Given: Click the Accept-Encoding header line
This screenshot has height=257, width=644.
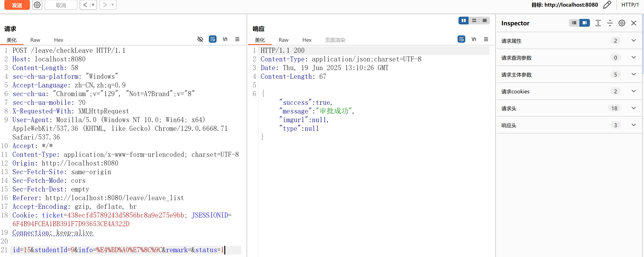Looking at the screenshot, I should tap(74, 207).
